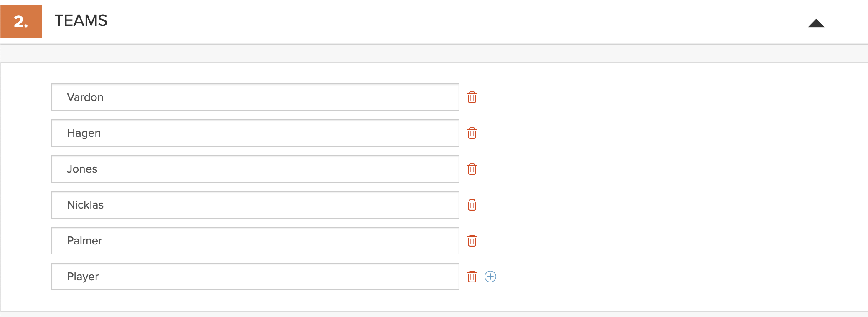Screen dimensions: 868x317
Task: Click the Hagen team name field
Action: [255, 133]
